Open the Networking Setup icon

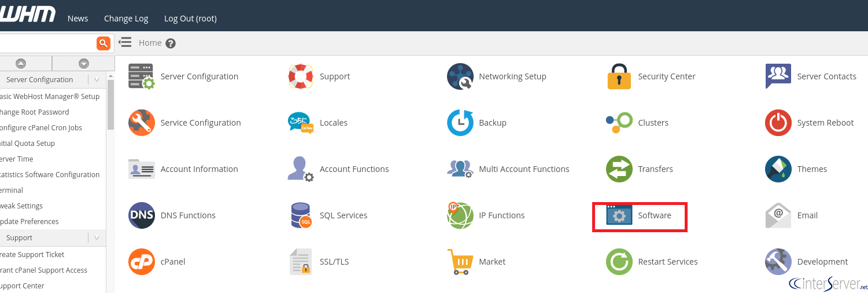coord(460,76)
